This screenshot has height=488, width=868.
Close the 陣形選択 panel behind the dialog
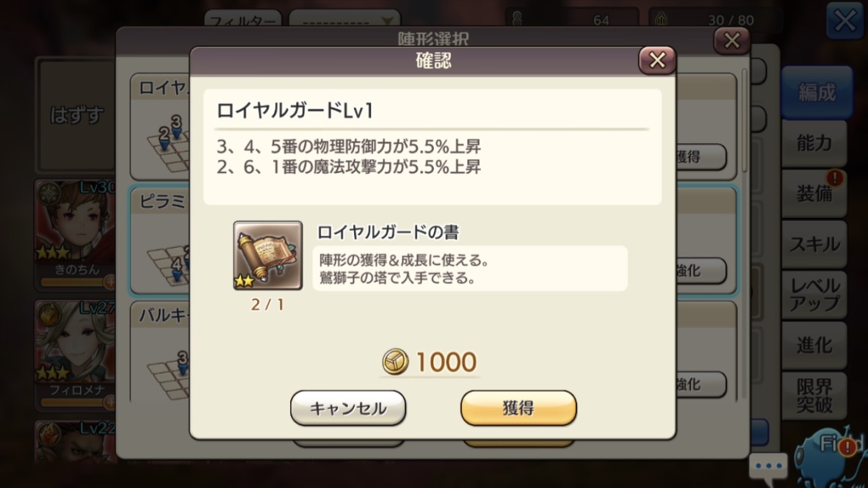[732, 40]
